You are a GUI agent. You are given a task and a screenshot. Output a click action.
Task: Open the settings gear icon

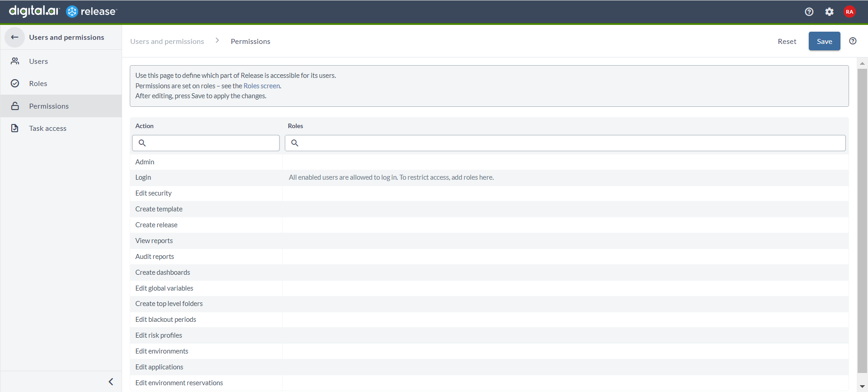pos(829,12)
